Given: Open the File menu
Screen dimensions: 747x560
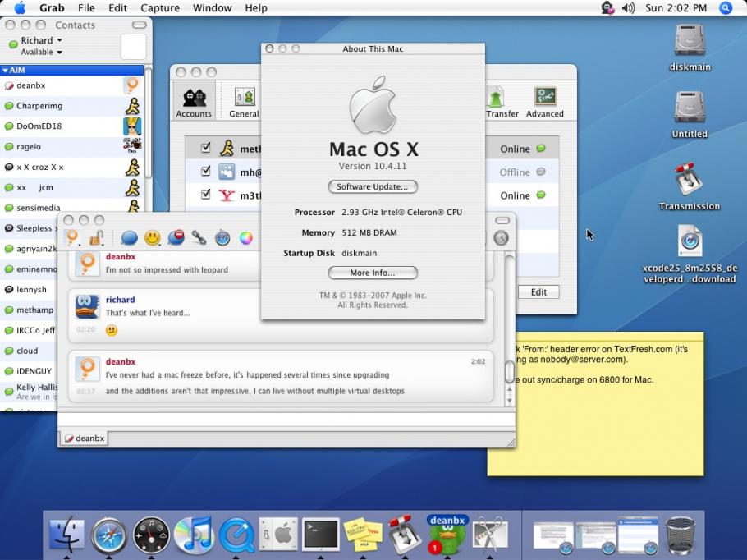Looking at the screenshot, I should pyautogui.click(x=86, y=8).
